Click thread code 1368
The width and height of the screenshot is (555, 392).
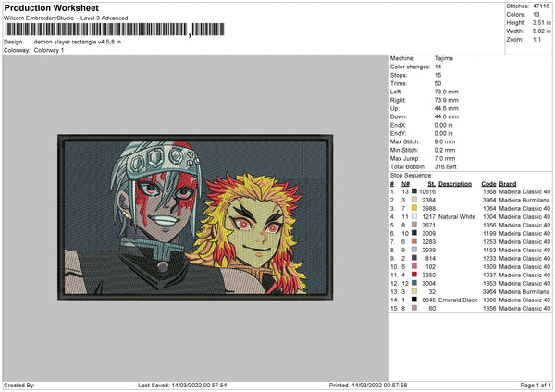pyautogui.click(x=489, y=191)
